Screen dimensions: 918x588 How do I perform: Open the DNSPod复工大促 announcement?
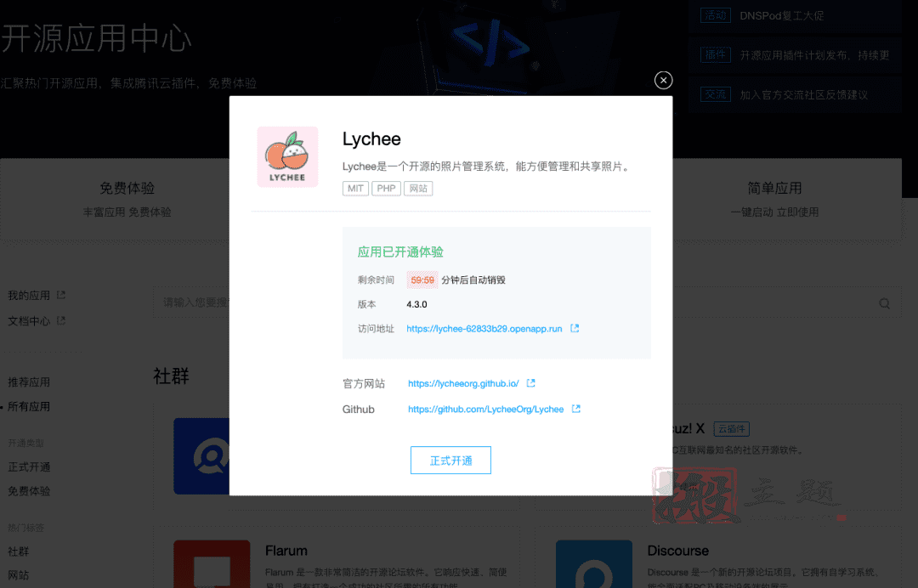[782, 16]
